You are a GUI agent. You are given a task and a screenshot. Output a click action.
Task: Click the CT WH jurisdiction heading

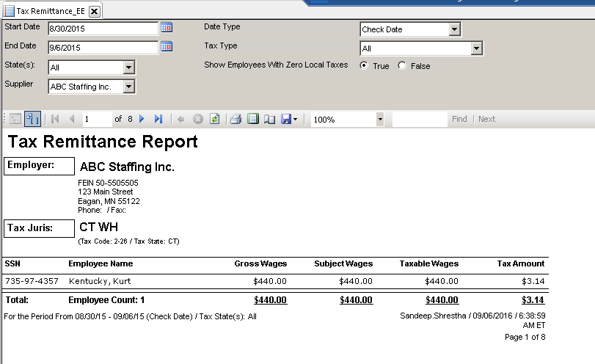(x=98, y=227)
